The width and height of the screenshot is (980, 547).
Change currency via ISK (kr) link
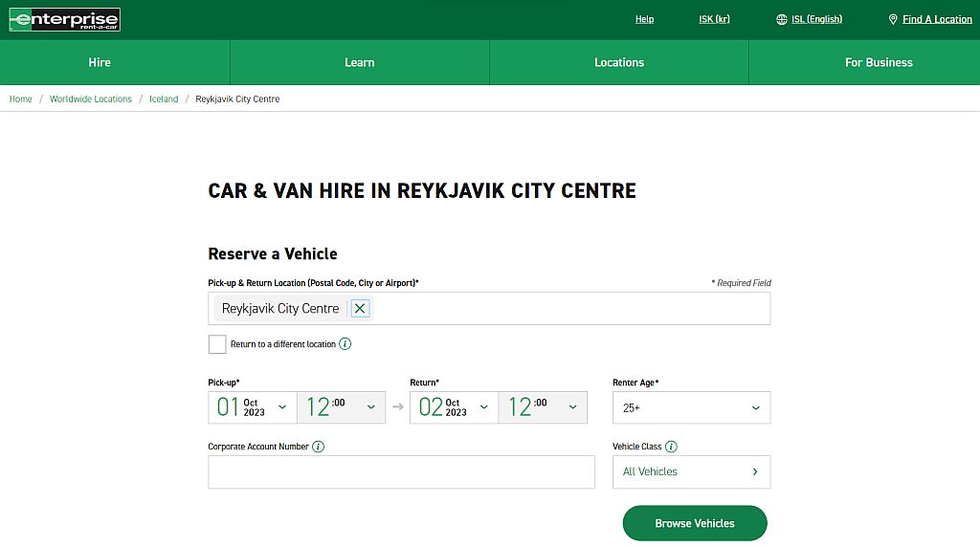714,19
